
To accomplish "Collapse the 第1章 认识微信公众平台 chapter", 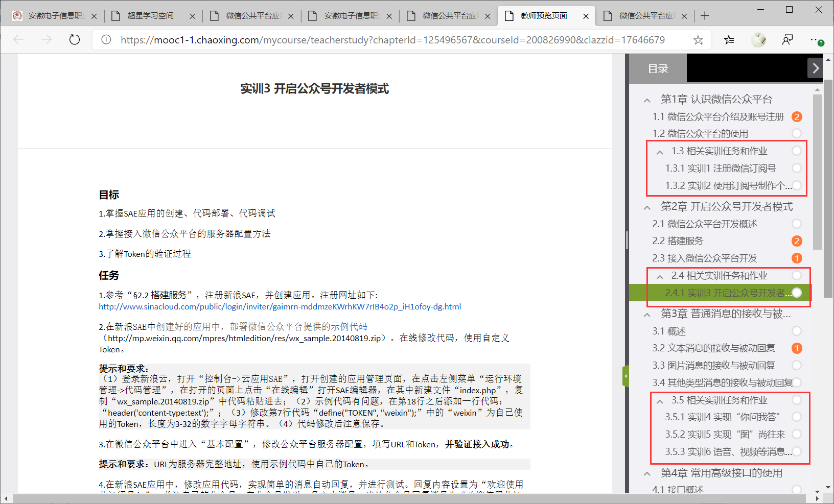I will (647, 100).
